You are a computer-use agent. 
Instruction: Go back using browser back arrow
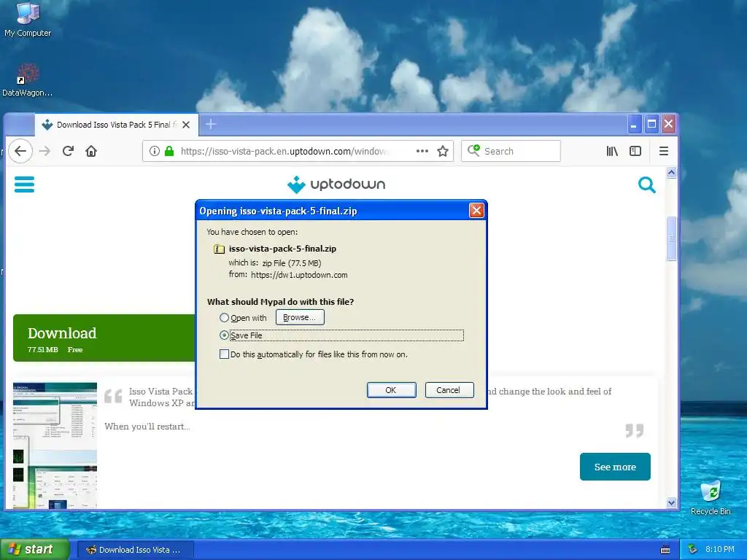(x=20, y=152)
